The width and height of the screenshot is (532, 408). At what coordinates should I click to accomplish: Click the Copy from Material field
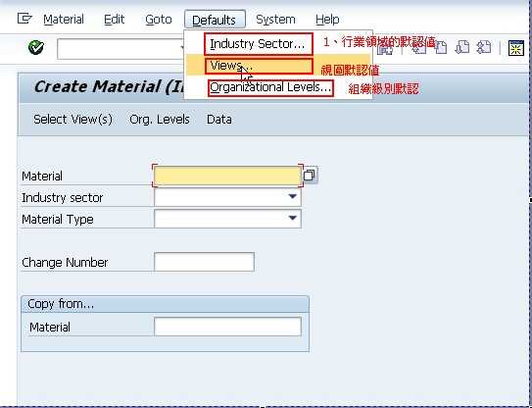227,327
